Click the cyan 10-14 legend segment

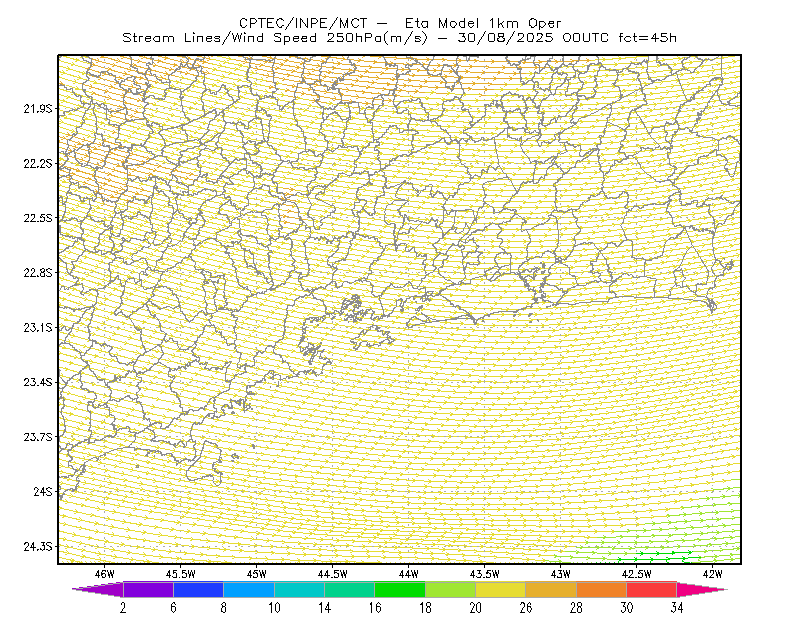pos(299,589)
